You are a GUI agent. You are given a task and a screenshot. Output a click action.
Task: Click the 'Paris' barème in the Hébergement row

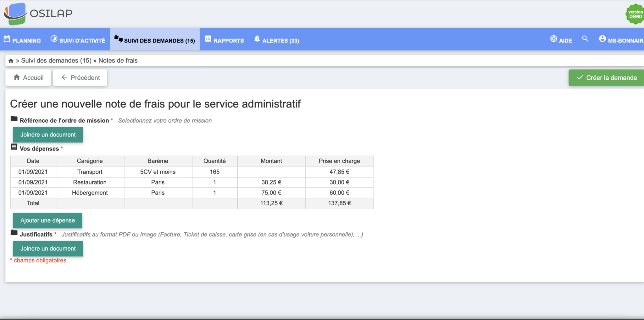pos(158,193)
